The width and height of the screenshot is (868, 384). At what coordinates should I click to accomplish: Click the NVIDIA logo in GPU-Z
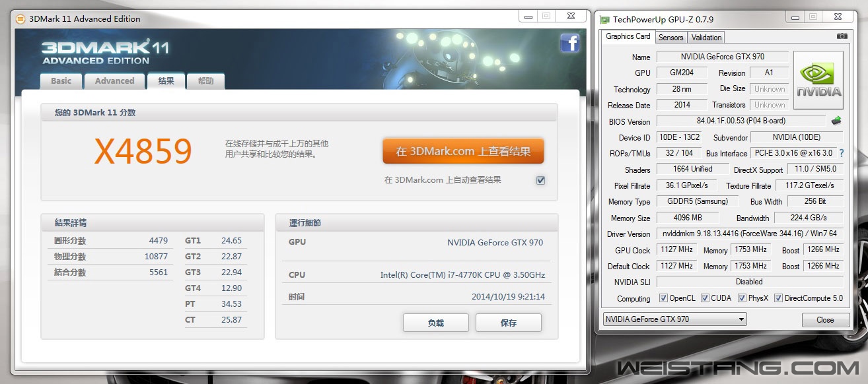pyautogui.click(x=818, y=80)
